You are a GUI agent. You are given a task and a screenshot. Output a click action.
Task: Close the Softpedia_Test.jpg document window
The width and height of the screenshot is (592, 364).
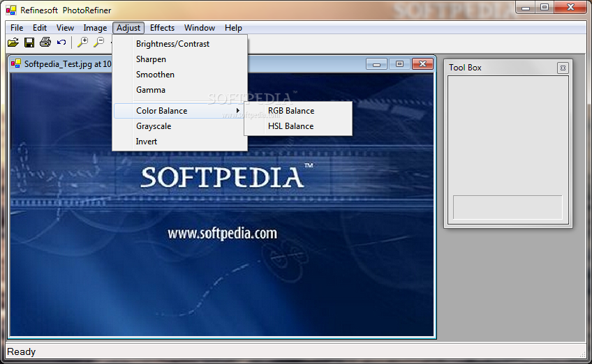[x=422, y=63]
